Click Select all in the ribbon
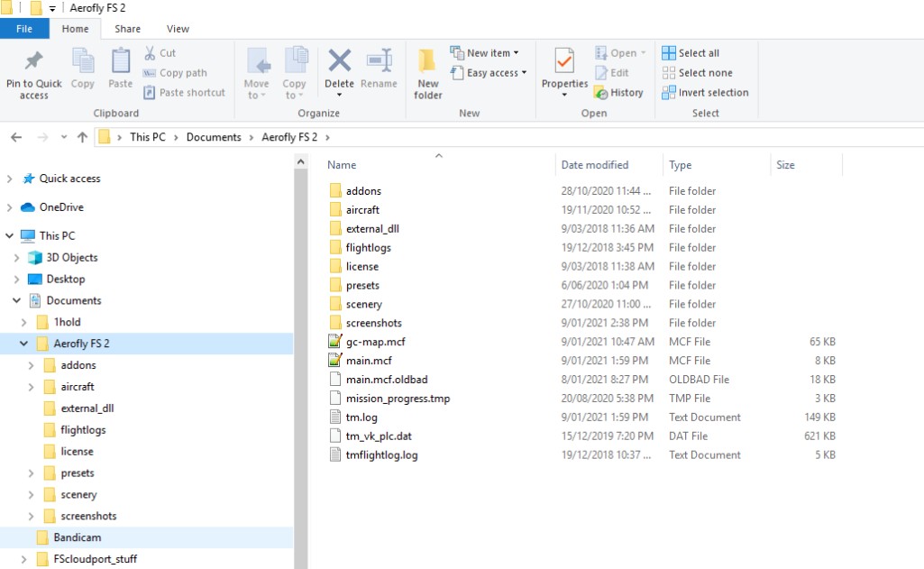924x569 pixels. tap(691, 53)
